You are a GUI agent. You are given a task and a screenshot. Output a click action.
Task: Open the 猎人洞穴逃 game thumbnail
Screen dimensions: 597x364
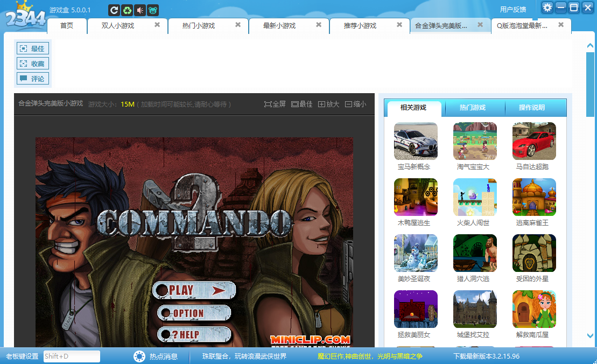(475, 253)
